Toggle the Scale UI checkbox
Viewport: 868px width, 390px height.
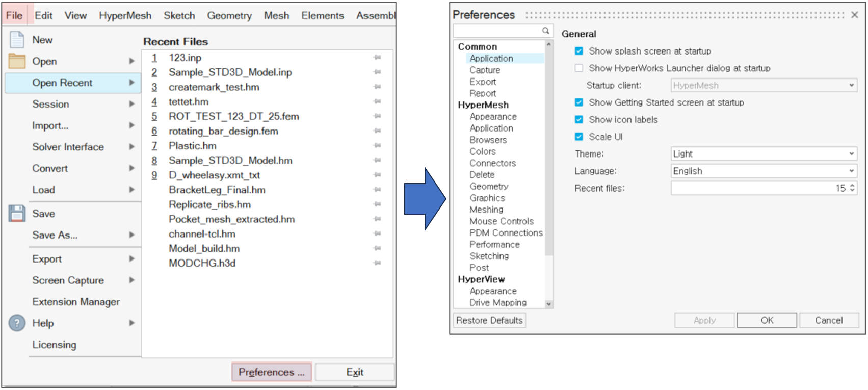[x=579, y=137]
